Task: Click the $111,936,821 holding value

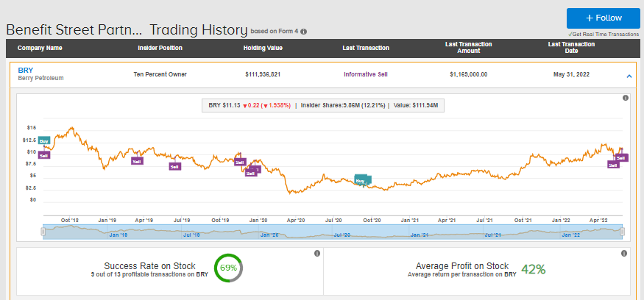Action: point(263,75)
